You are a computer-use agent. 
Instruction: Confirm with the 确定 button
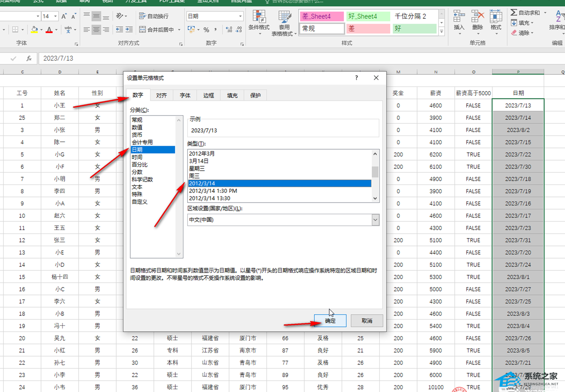pos(331,321)
